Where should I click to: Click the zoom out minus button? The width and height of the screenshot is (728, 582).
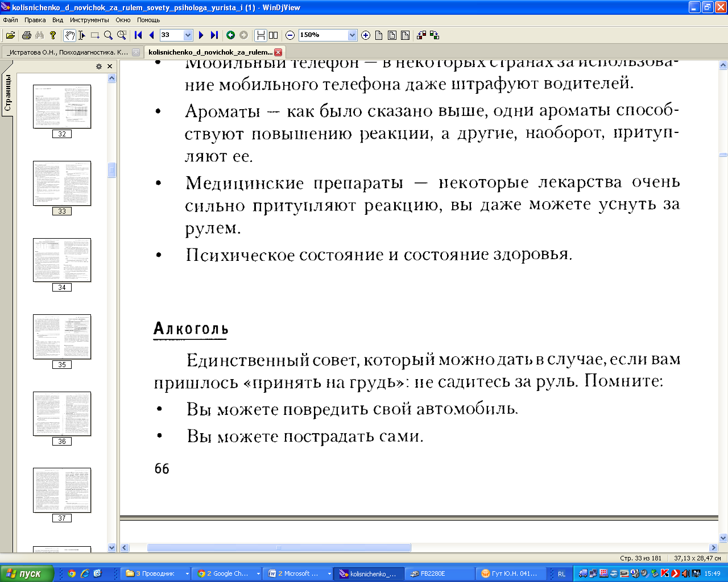click(x=290, y=35)
